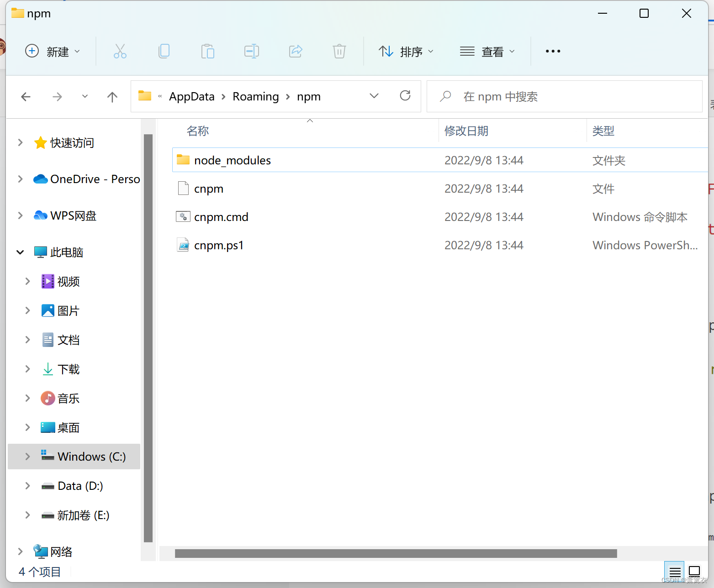Click the Refresh icon in address bar

click(x=405, y=96)
